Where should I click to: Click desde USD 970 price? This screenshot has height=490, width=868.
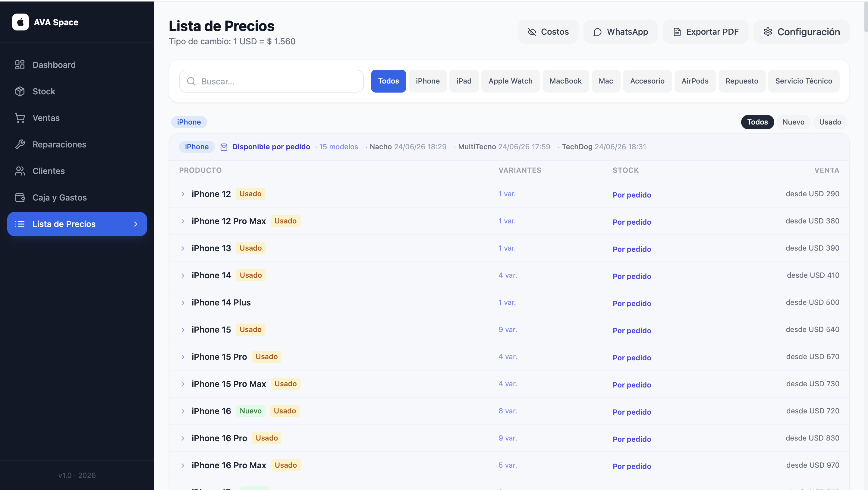click(x=813, y=465)
